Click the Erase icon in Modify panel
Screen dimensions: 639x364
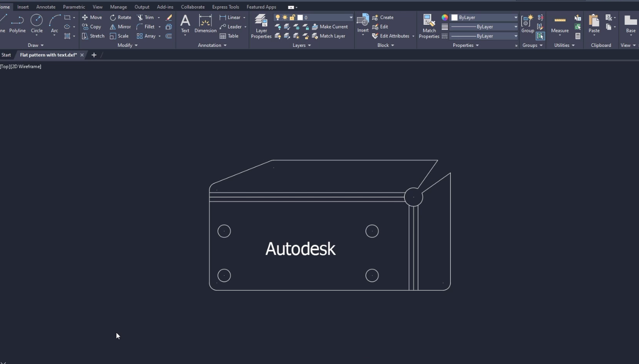pos(169,17)
